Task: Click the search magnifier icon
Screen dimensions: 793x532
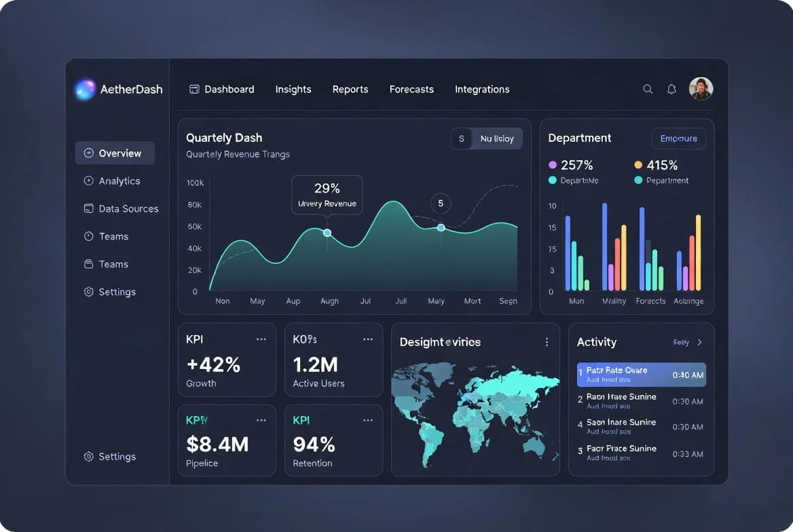Action: [648, 89]
